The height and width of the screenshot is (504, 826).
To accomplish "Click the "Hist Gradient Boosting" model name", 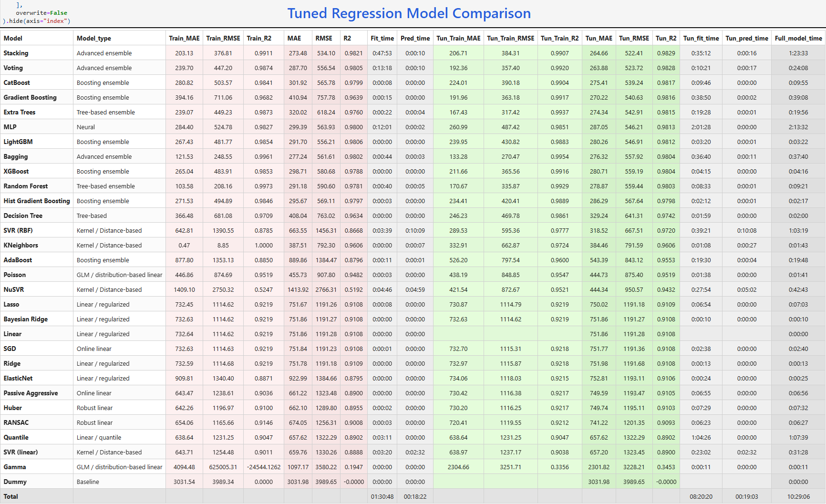I will pos(37,201).
